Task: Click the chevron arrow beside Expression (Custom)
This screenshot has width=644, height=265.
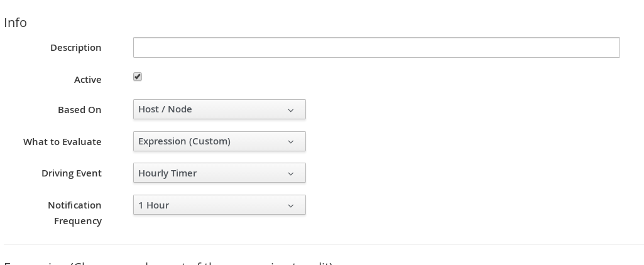Action: coord(291,142)
